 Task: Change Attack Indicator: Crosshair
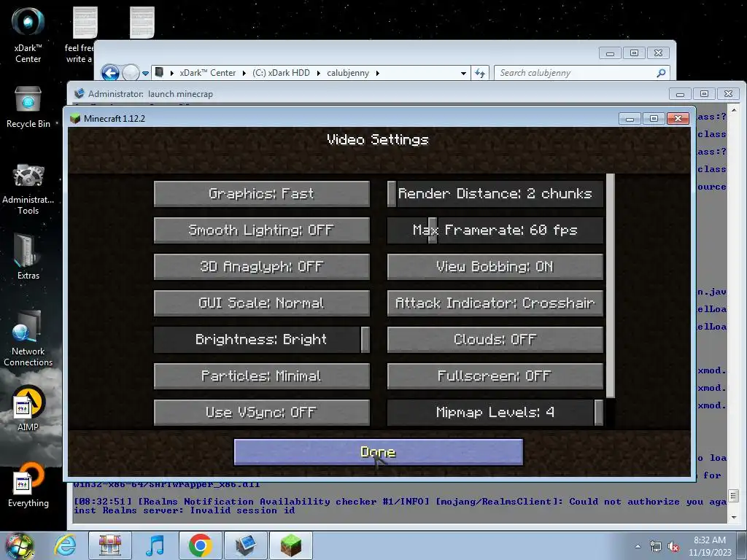[x=495, y=303]
